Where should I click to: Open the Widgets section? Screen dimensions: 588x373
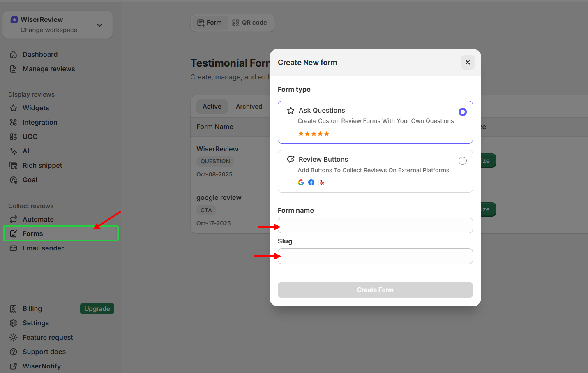[x=35, y=108]
